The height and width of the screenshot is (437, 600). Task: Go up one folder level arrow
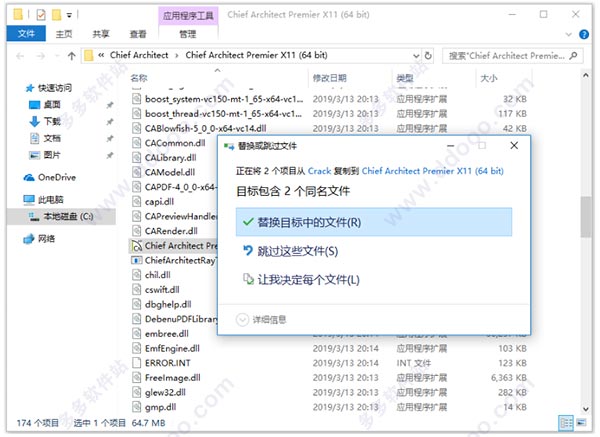point(72,56)
